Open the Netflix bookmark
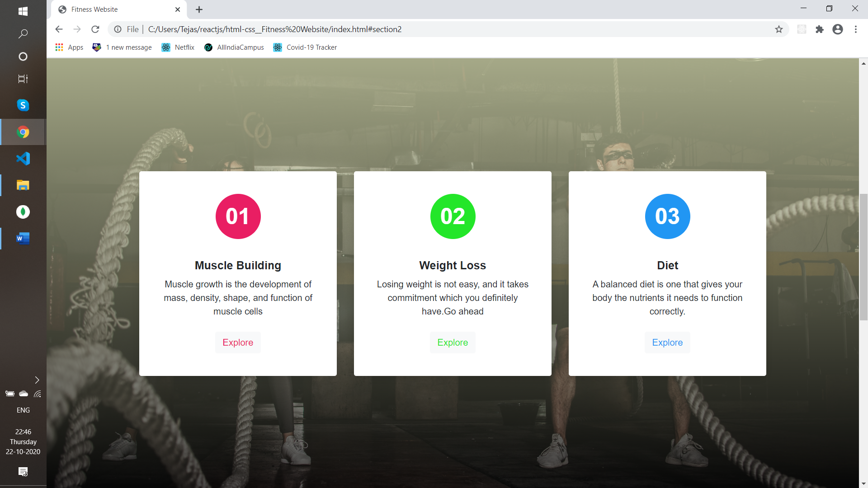 [x=178, y=47]
